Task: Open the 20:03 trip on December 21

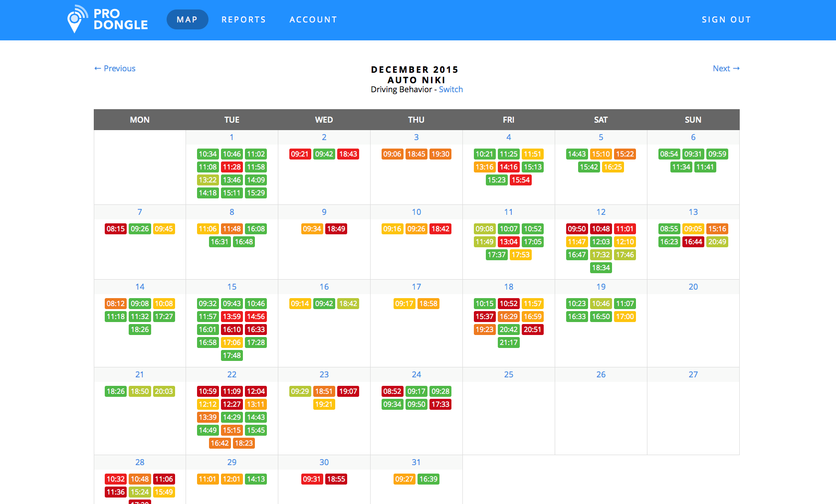Action: [x=164, y=391]
